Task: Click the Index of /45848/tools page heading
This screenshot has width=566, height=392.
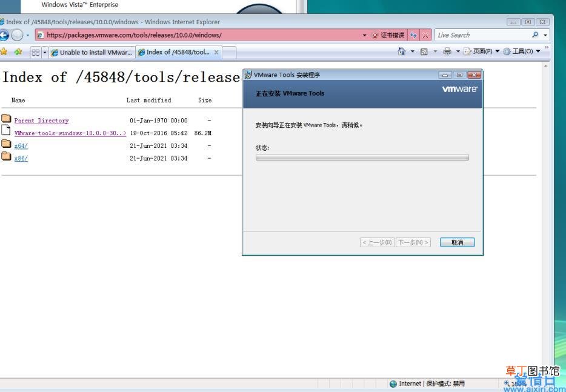Action: pos(121,77)
